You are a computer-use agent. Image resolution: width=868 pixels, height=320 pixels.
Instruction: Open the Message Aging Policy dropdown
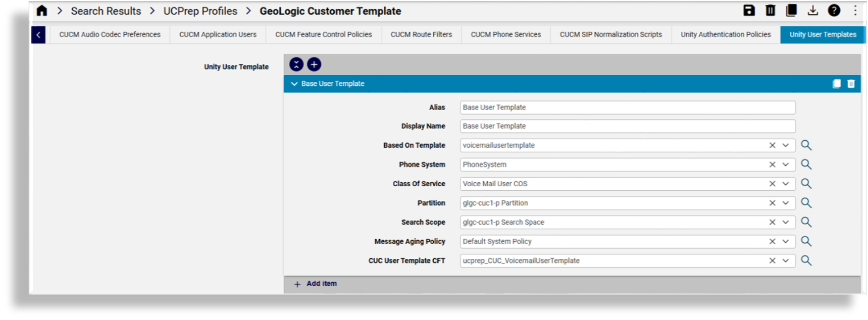[x=786, y=242]
